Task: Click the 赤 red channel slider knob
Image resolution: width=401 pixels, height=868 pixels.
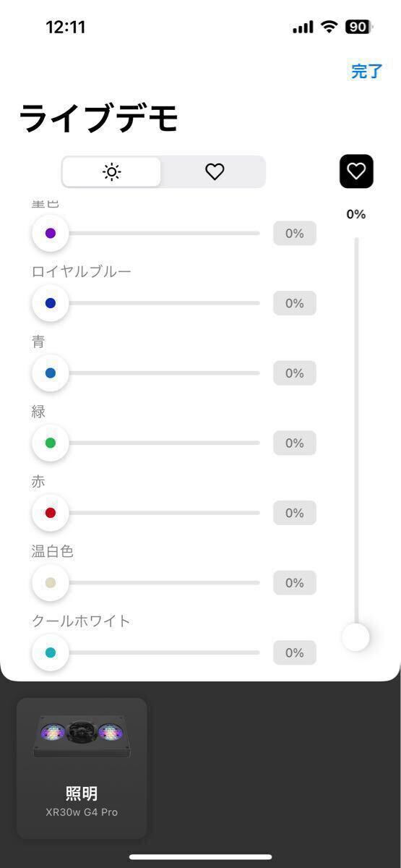Action: [51, 513]
